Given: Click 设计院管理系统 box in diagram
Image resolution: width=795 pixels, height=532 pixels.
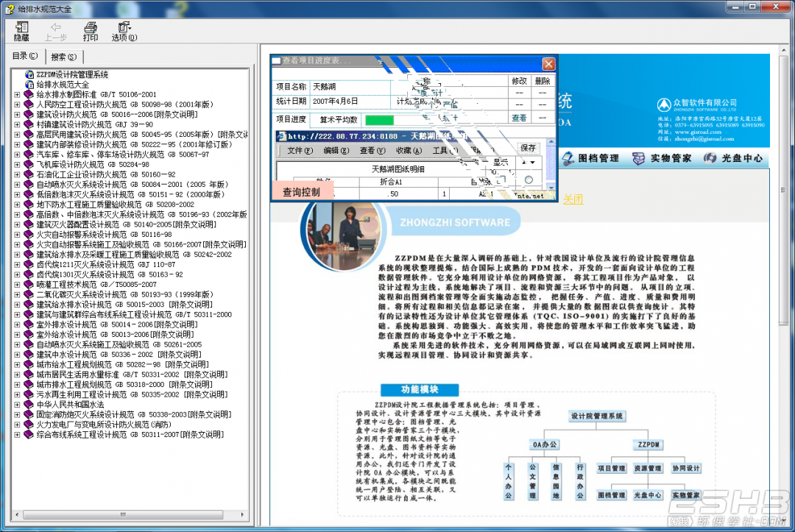Looking at the screenshot, I should point(597,416).
